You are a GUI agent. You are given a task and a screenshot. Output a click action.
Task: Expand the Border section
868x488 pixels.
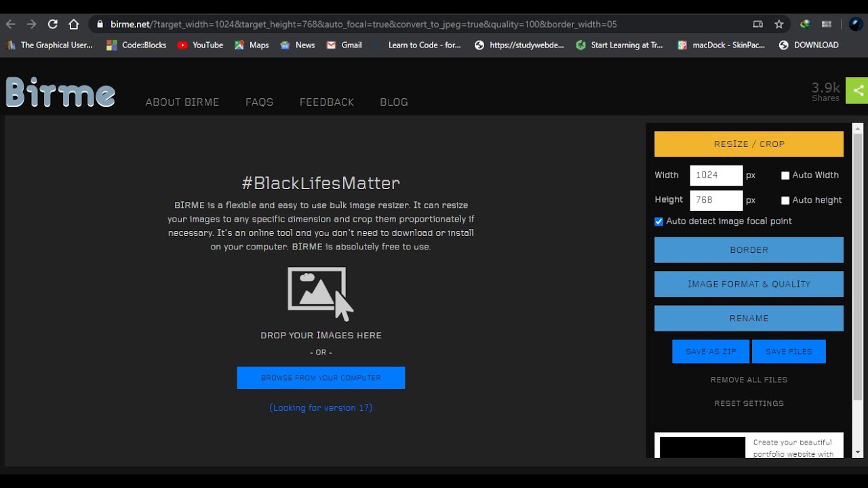[749, 250]
